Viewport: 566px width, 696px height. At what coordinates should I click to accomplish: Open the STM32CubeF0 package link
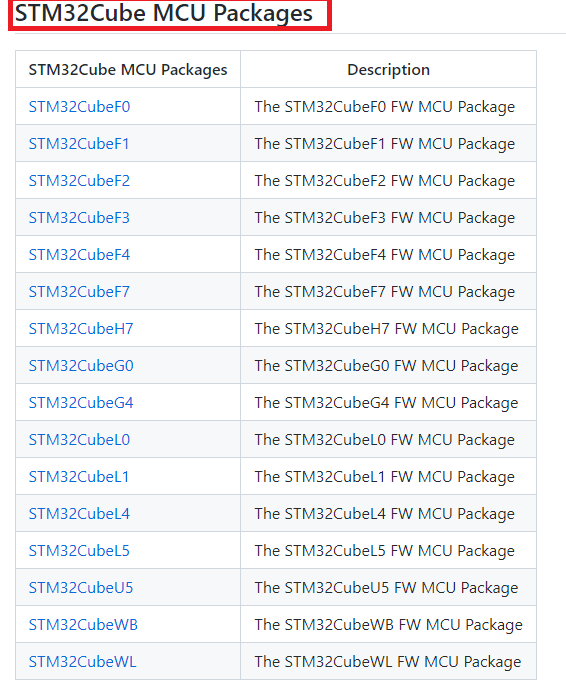tap(79, 107)
